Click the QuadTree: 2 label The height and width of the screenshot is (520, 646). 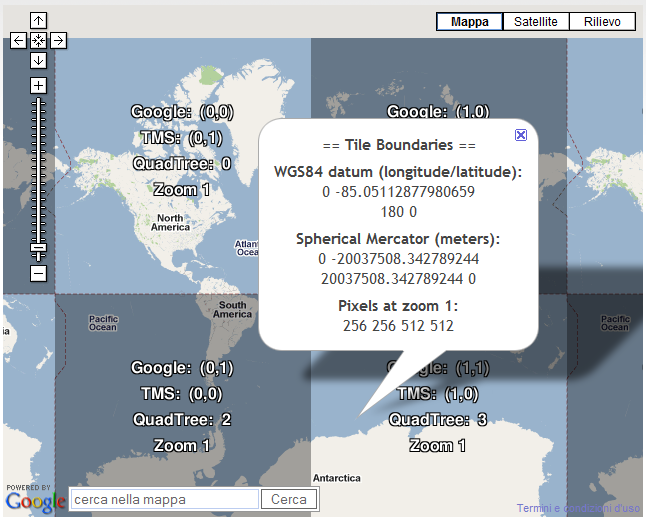click(182, 419)
